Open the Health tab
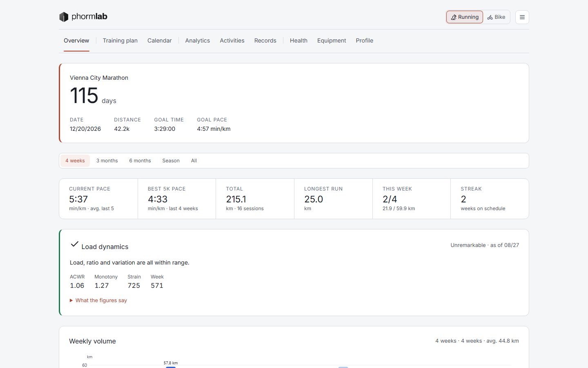The height and width of the screenshot is (368, 588). pos(298,40)
